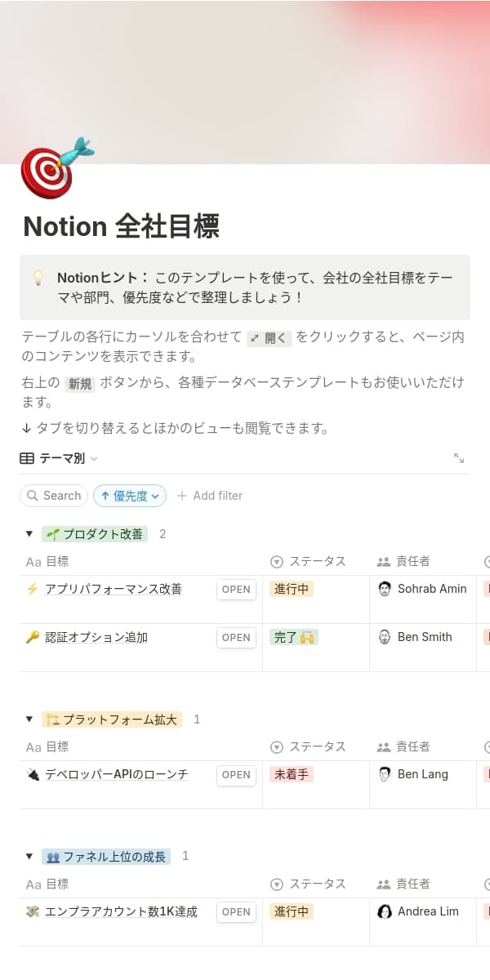
Task: Click OPEN on デベロッパーAPIのローンチ row
Action: [236, 775]
